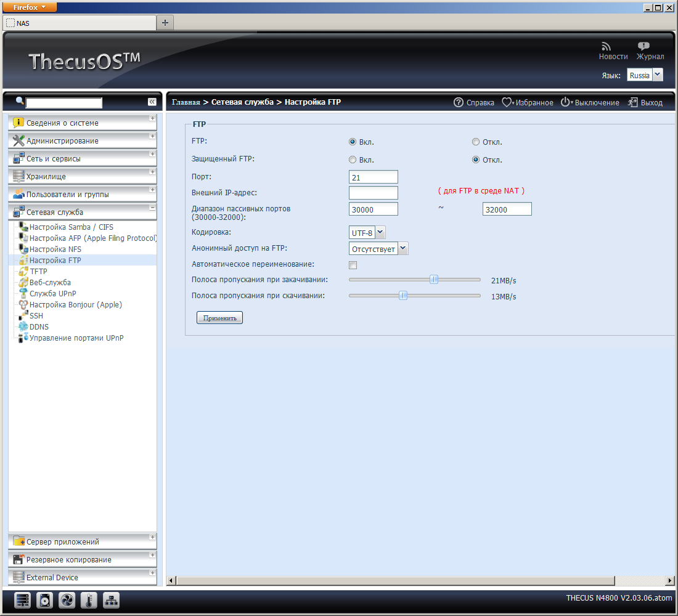Click the TFTP icon in tree
The height and width of the screenshot is (616, 678).
click(23, 271)
